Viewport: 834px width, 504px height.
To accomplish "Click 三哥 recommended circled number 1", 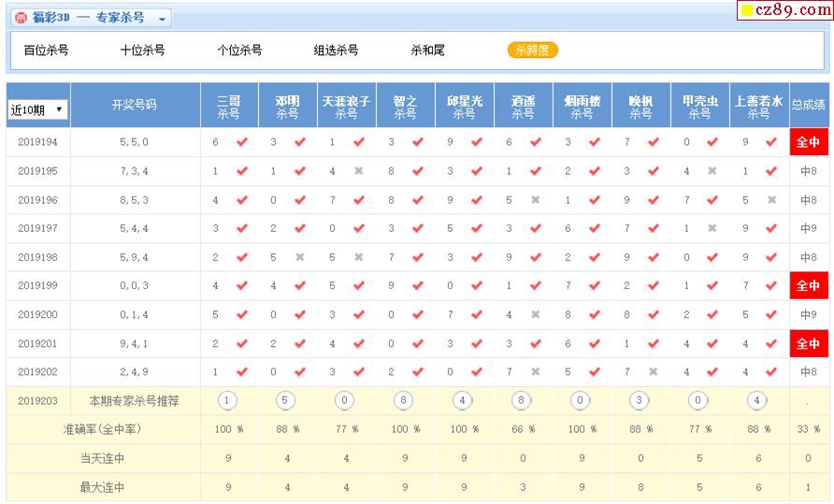I will point(226,400).
